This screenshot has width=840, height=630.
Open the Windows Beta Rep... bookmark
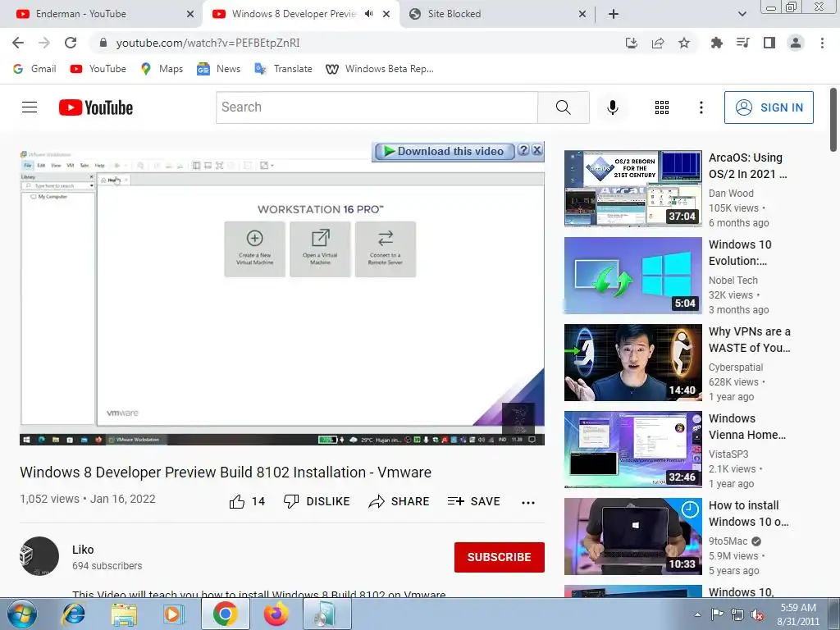pyautogui.click(x=380, y=69)
